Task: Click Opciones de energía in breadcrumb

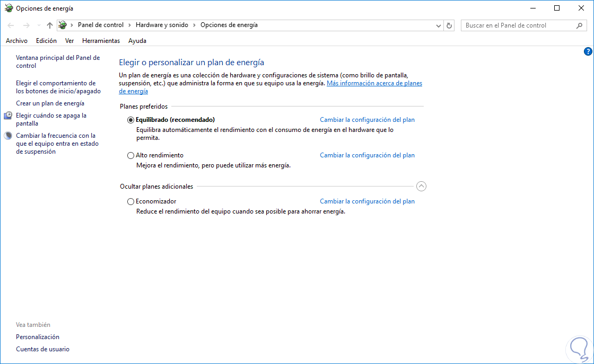Action: click(x=229, y=25)
